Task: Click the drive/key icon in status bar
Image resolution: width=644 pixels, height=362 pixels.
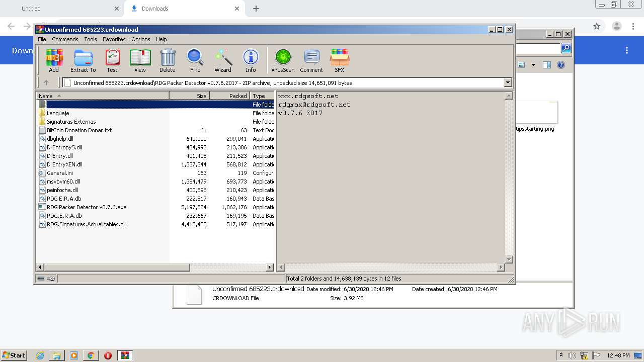Action: [46, 279]
